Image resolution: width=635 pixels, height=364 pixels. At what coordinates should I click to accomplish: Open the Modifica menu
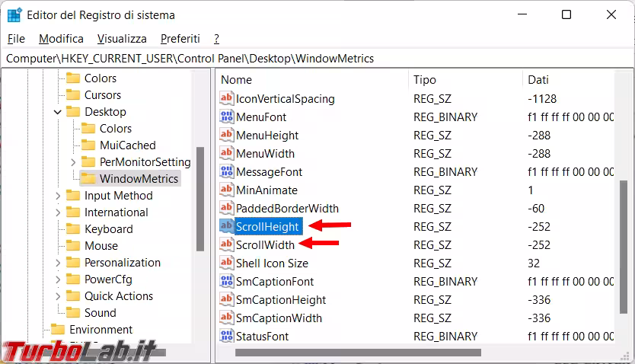[x=61, y=39]
